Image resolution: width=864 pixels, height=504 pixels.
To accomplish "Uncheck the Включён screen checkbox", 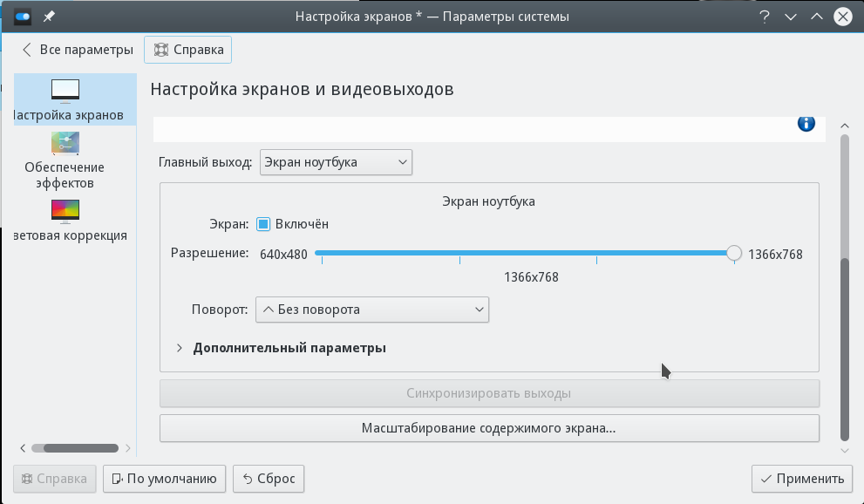I will [263, 224].
